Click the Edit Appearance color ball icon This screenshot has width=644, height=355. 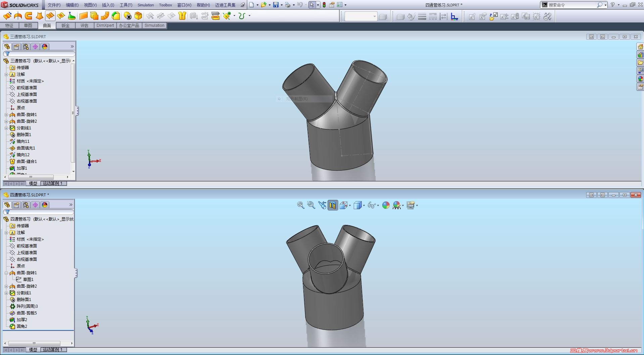coord(386,205)
